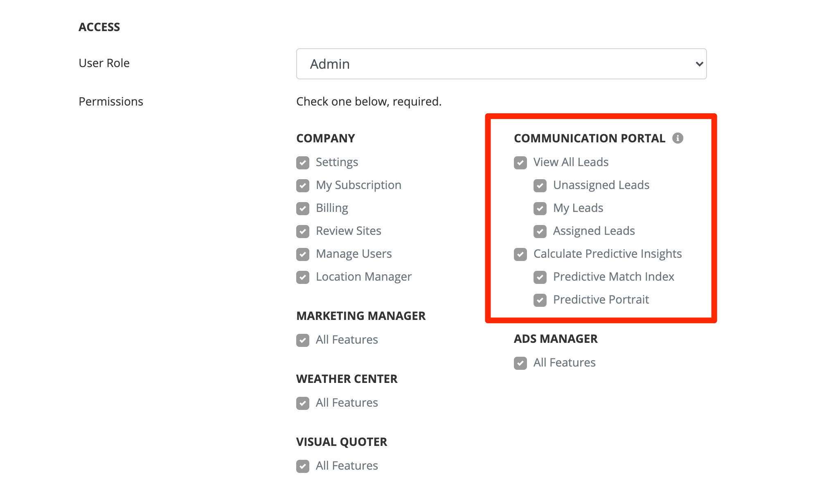Click the Admin role select arrow
The width and height of the screenshot is (815, 504).
pyautogui.click(x=699, y=64)
